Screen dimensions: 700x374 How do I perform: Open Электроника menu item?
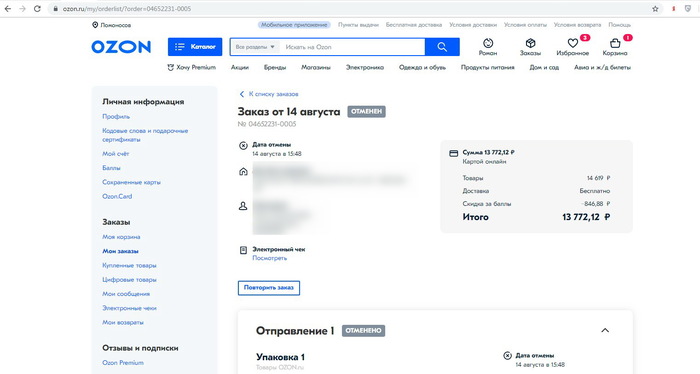(365, 67)
